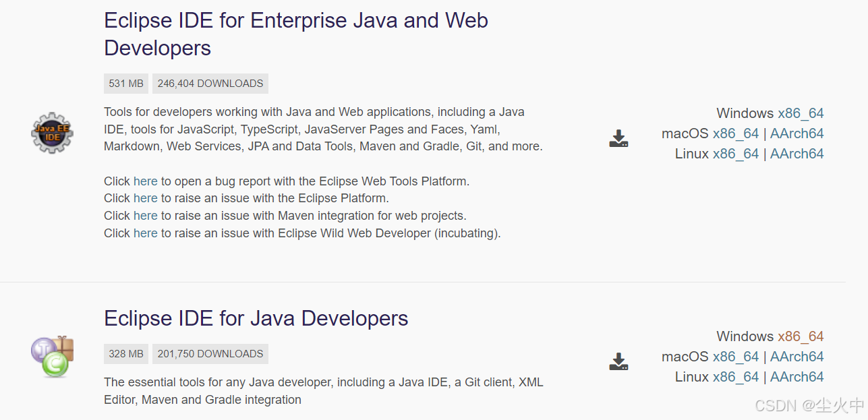
Task: Click the 531 MB size badge
Action: pyautogui.click(x=126, y=84)
